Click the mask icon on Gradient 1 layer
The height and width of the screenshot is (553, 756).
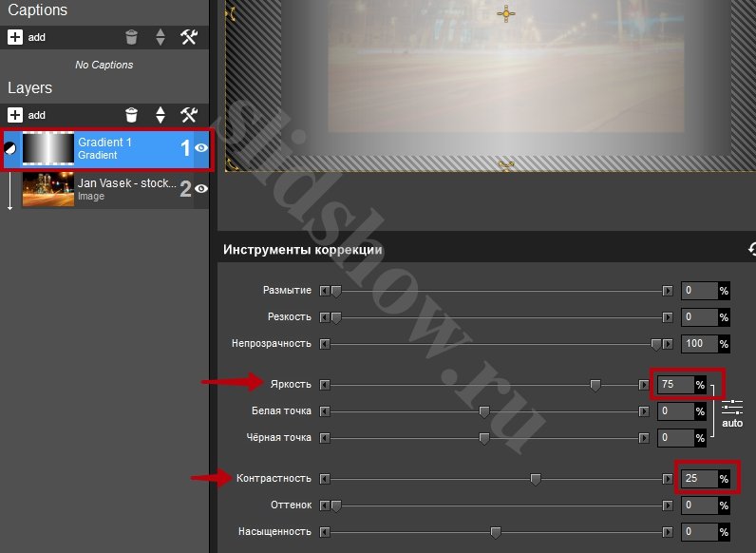click(9, 148)
